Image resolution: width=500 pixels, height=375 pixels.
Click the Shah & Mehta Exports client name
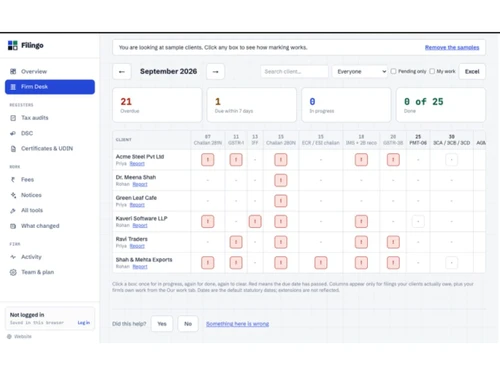tap(144, 260)
